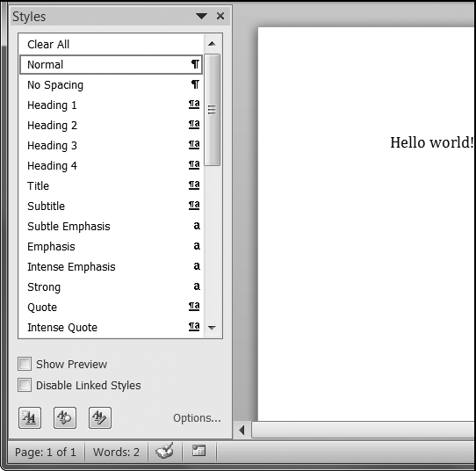The width and height of the screenshot is (476, 471).
Task: Click the character style icon beside Strong
Action: (197, 286)
